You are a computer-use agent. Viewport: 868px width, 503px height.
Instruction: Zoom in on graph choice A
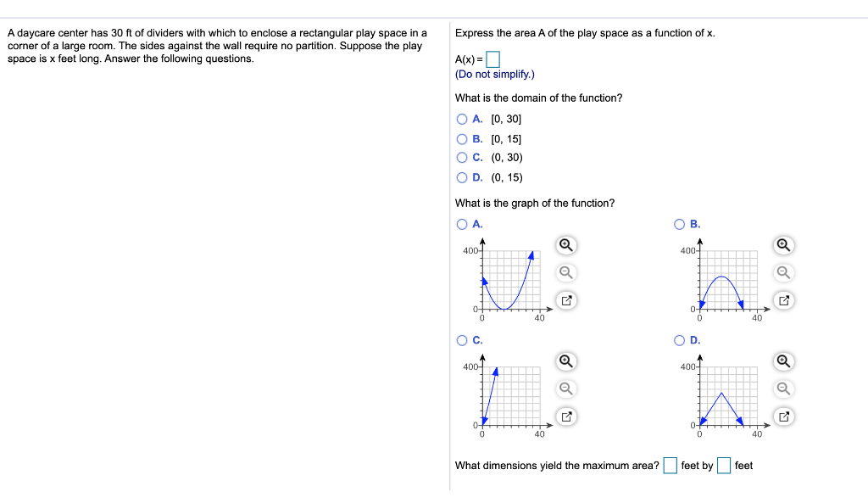(566, 244)
